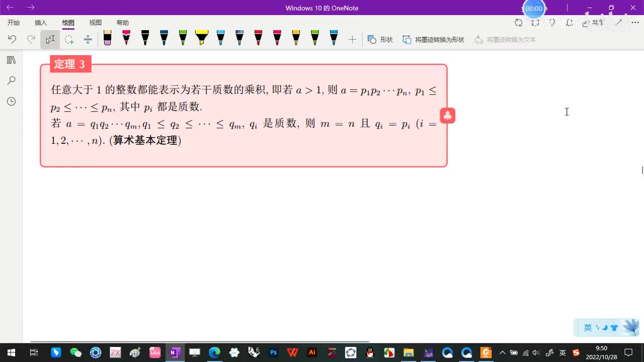Image resolution: width=644 pixels, height=362 pixels.
Task: Show hidden system tray icons
Action: click(502, 353)
